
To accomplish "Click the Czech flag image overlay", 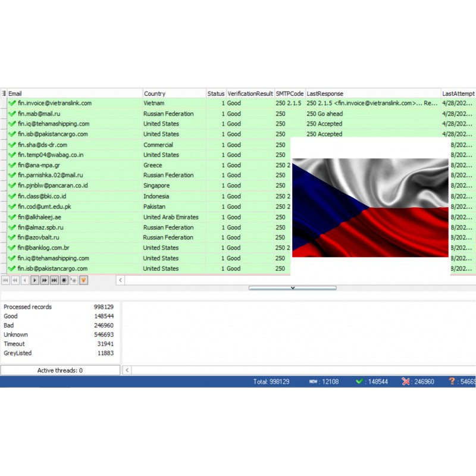I will [370, 207].
